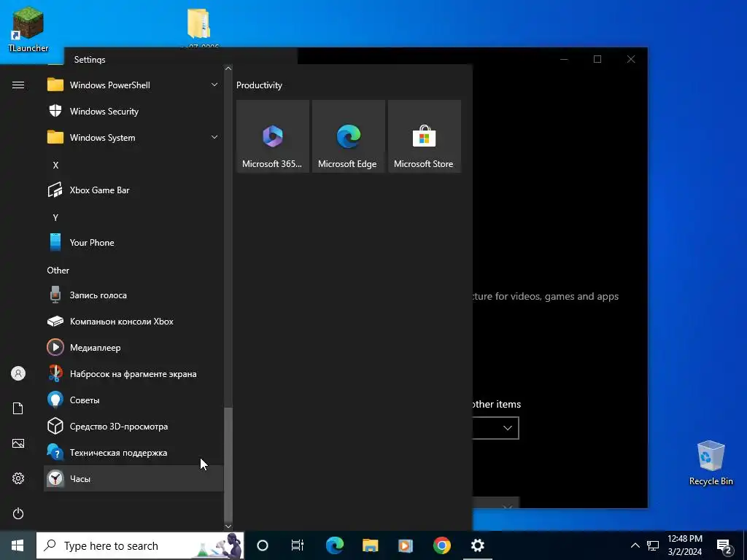
Task: Open Task View on the taskbar
Action: pyautogui.click(x=298, y=545)
